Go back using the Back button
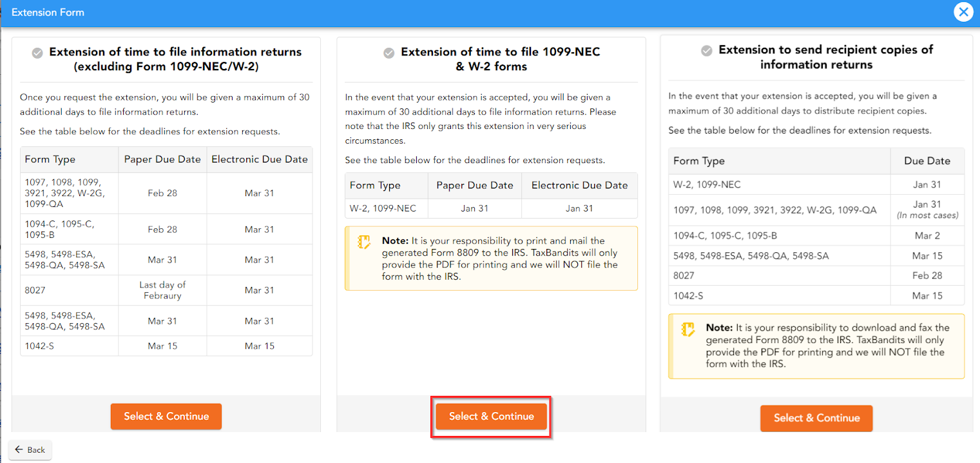 (30, 450)
